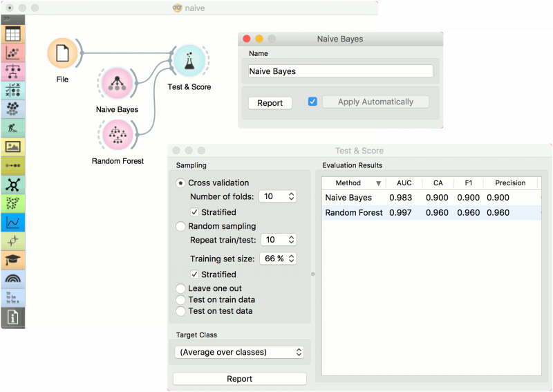
Task: Select the Naive Bayes widget node
Action: point(117,84)
